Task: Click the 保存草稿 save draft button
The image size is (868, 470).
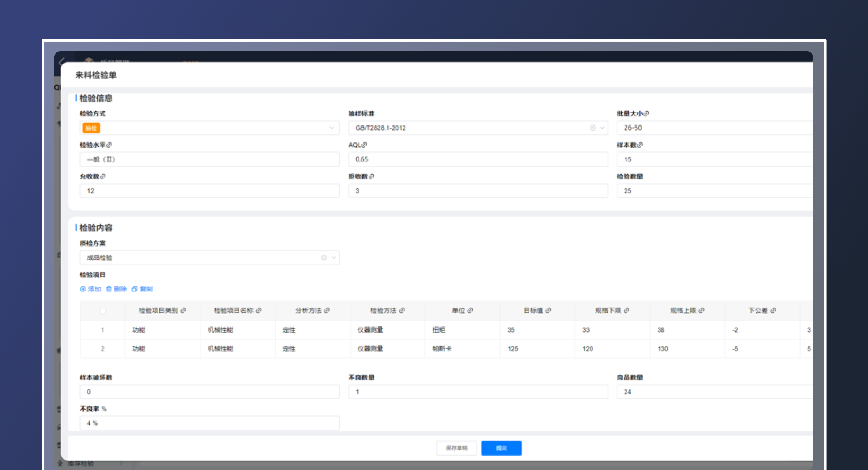Action: click(x=456, y=448)
